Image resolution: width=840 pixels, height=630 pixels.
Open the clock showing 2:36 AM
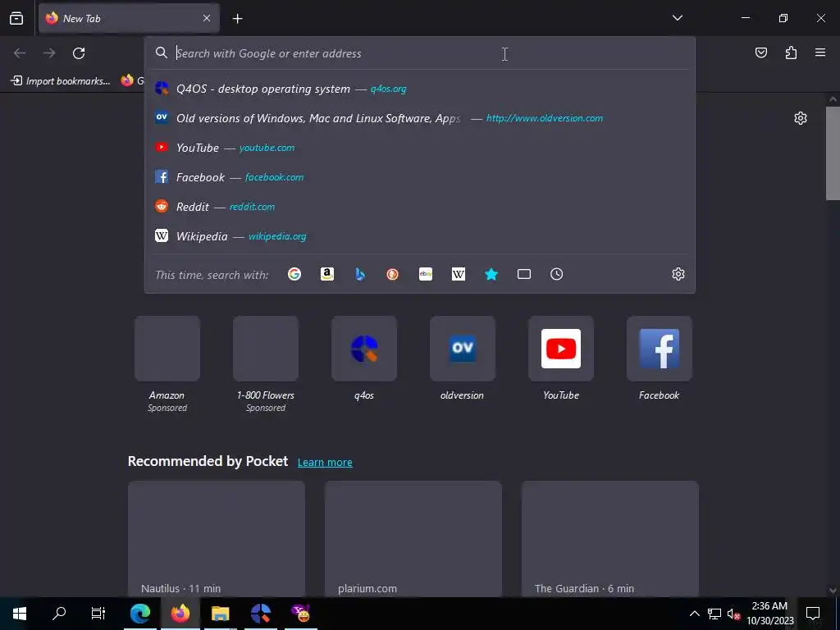(770, 614)
